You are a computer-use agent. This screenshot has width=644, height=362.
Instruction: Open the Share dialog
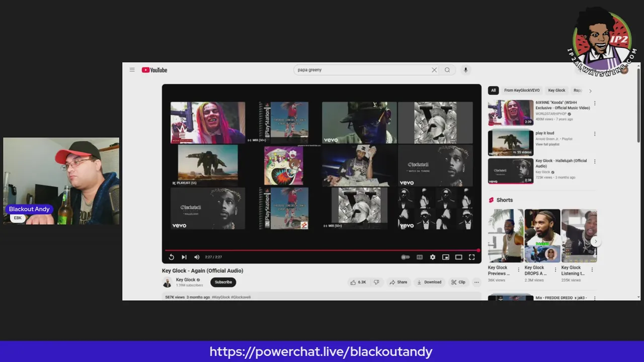tap(398, 282)
